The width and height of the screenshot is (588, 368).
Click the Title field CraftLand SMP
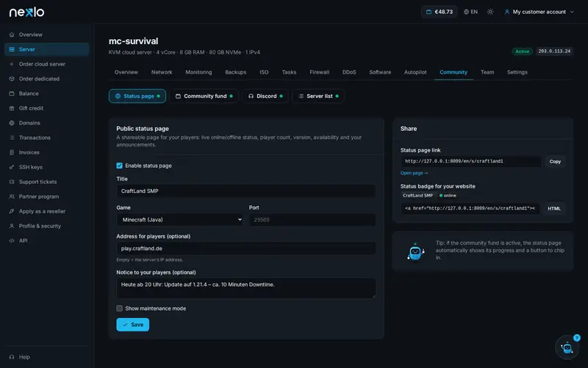(246, 191)
